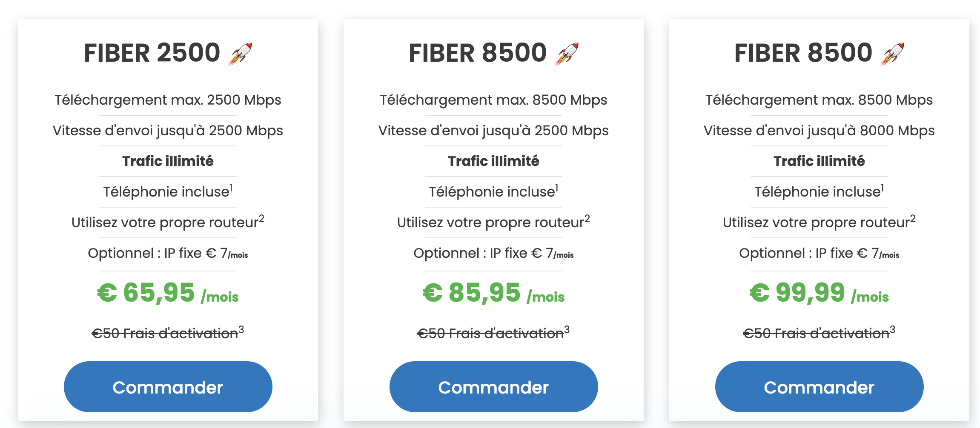Click the rocket icon on the €85,95 plan
Screen dimensions: 980x428
pos(567,54)
